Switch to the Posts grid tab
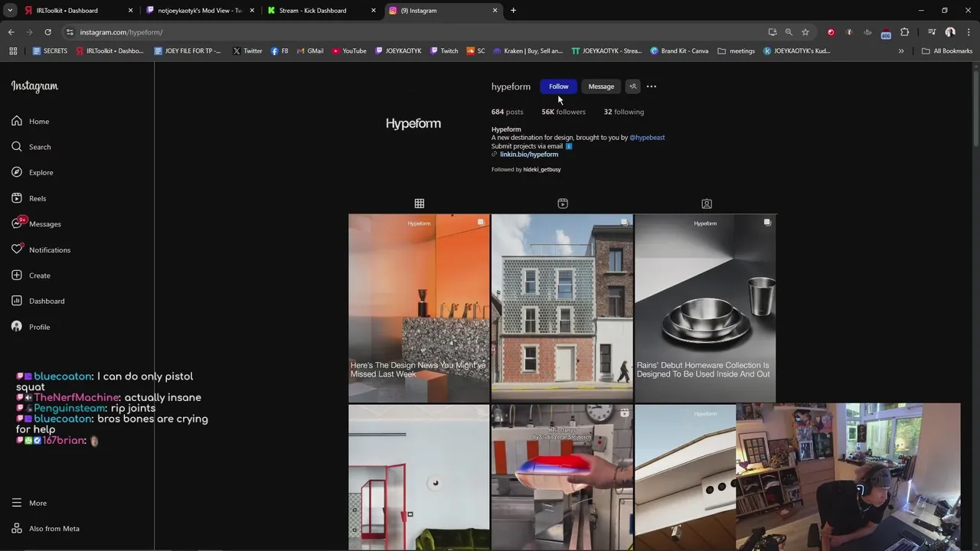 [x=420, y=204]
